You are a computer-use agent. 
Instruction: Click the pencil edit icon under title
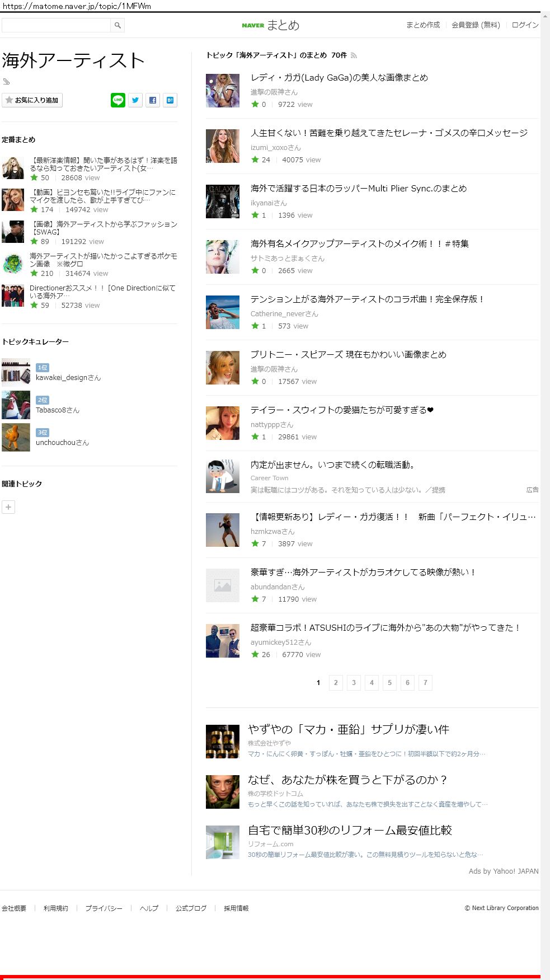click(6, 82)
